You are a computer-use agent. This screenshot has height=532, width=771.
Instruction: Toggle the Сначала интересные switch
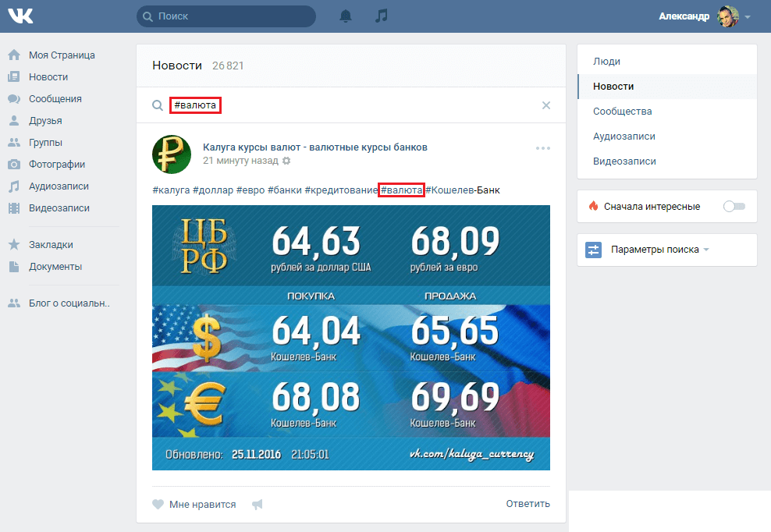[734, 207]
